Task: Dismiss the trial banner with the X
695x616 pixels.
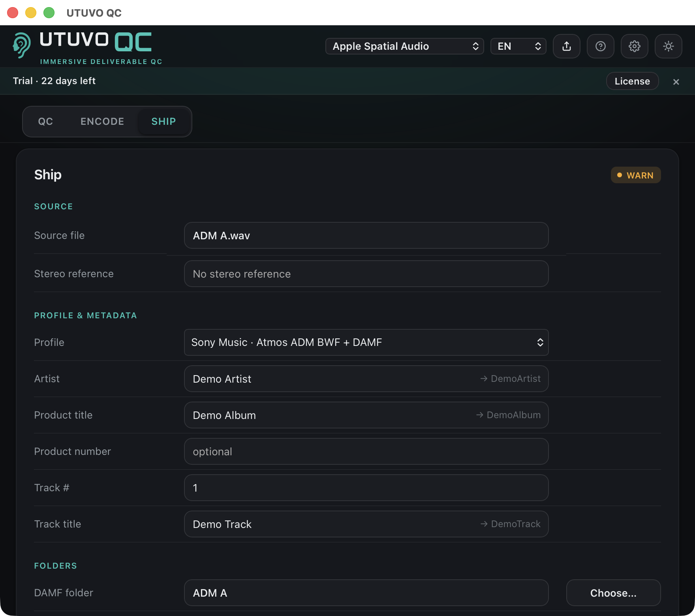Action: [x=676, y=82]
